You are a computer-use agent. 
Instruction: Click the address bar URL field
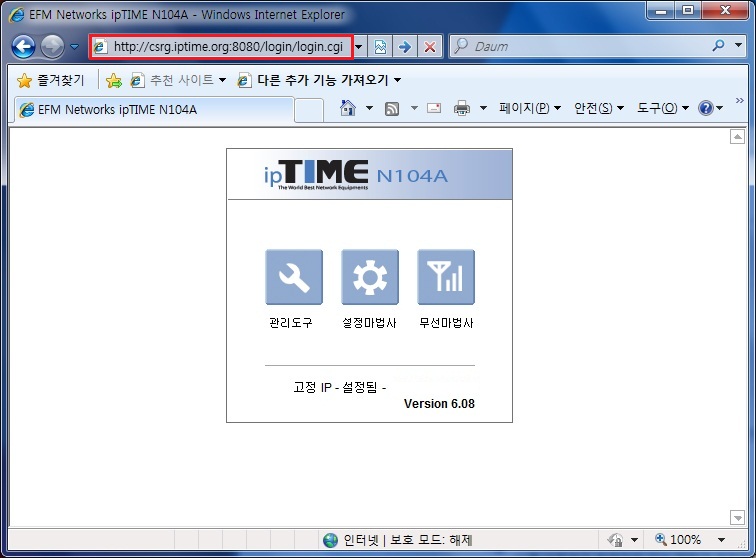[x=221, y=47]
